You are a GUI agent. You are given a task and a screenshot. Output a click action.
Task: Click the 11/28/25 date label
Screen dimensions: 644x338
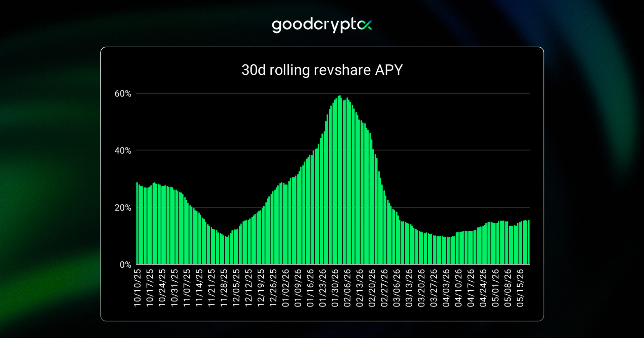pos(224,288)
